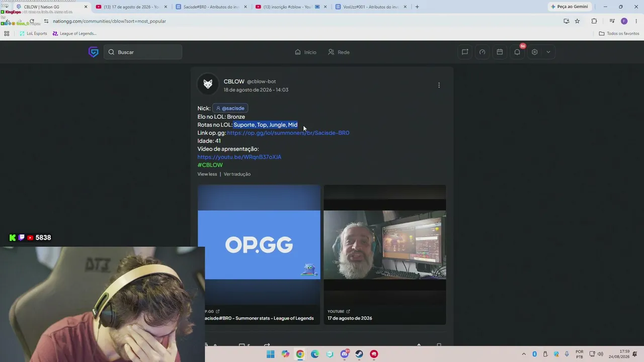
Task: Switch to the VosUzz#001 Atributos tab
Action: point(371,7)
